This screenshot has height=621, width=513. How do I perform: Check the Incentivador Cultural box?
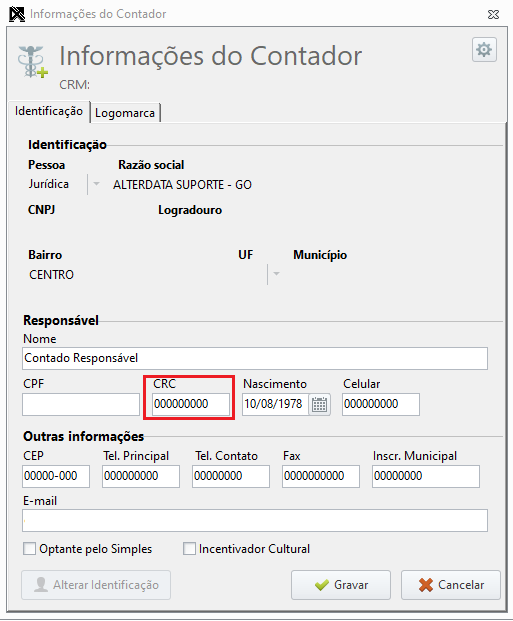tap(189, 549)
